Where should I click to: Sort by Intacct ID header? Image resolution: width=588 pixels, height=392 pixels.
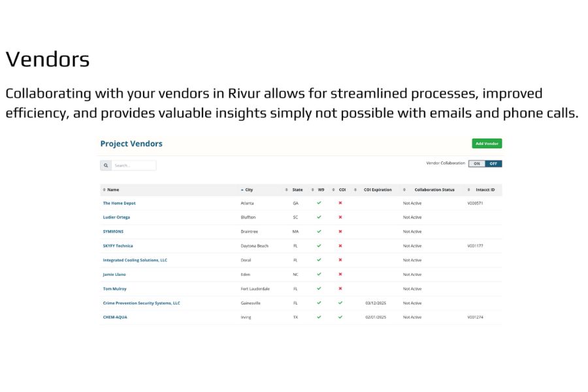(x=485, y=189)
